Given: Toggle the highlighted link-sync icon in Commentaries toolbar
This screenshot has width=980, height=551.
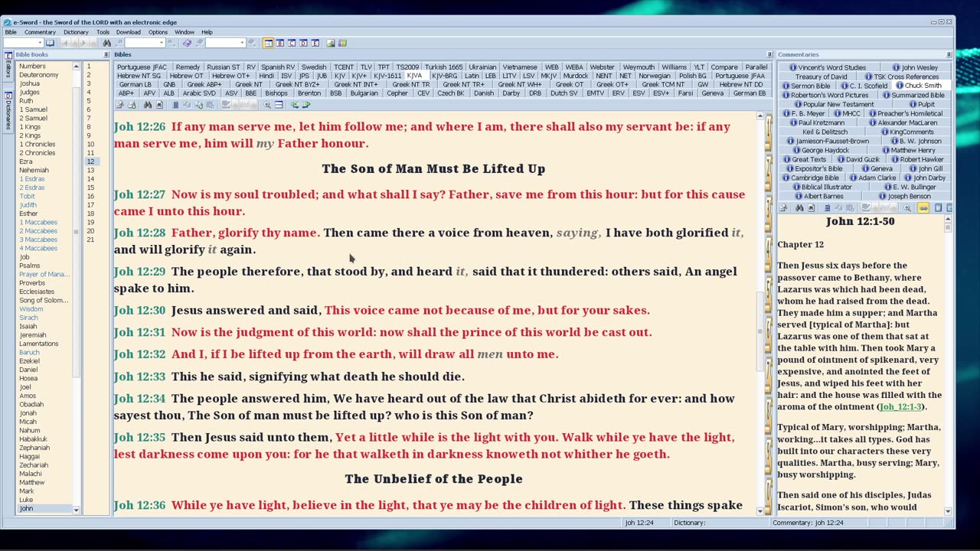Looking at the screenshot, I should (923, 207).
